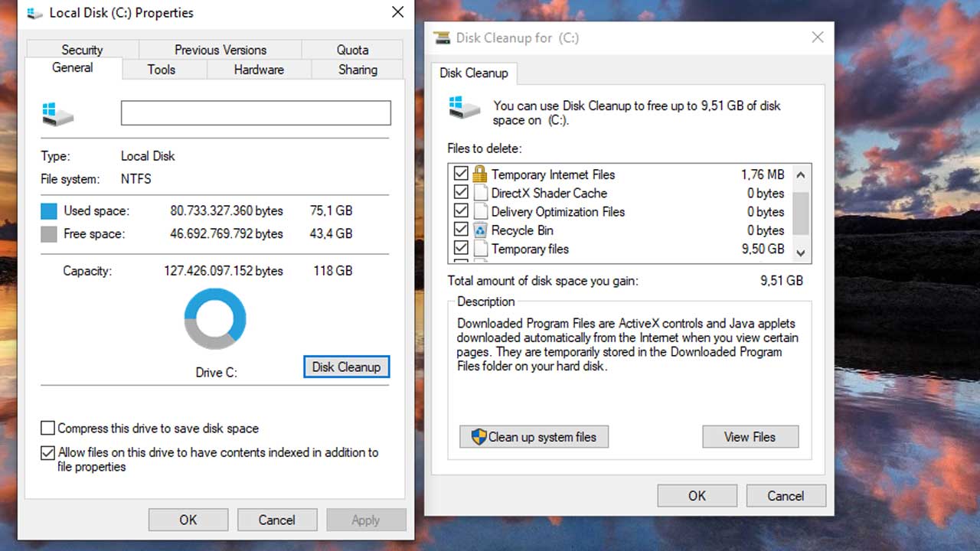980x551 pixels.
Task: Click the Clean up system files button
Action: click(534, 437)
